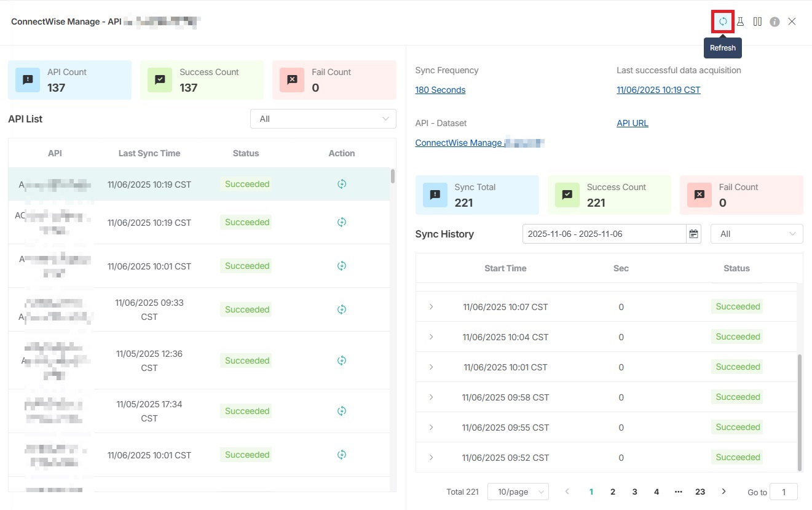Click the Refresh icon in the header
This screenshot has width=812, height=510.
[723, 22]
